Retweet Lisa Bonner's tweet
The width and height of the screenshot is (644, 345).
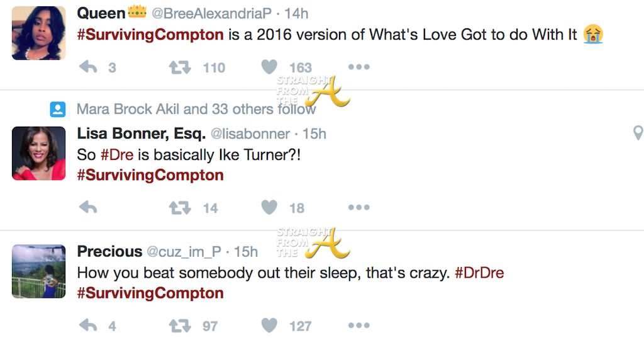coord(180,207)
